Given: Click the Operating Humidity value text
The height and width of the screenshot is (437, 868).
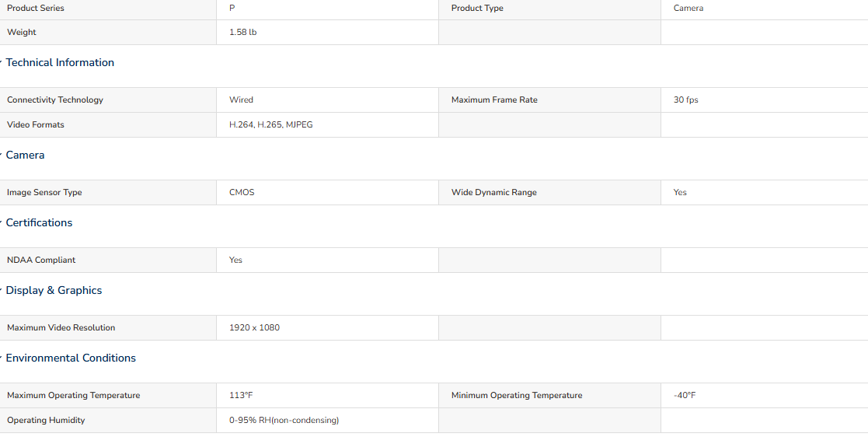Looking at the screenshot, I should pos(284,420).
